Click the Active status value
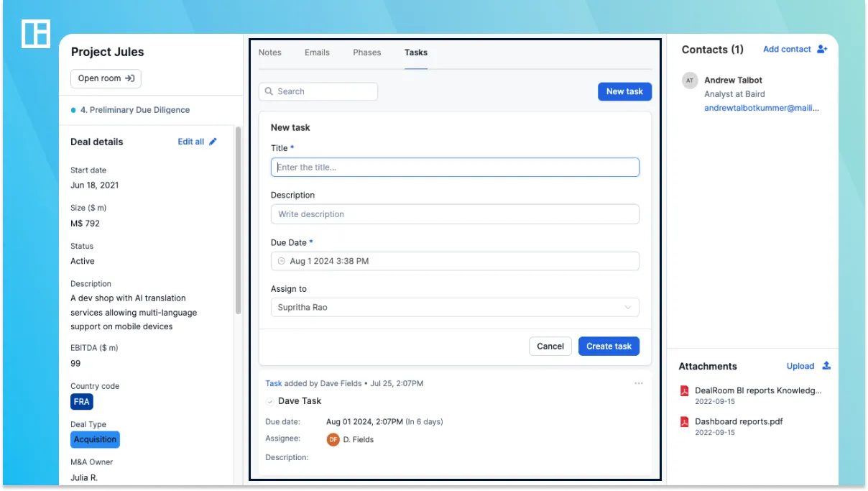868x491 pixels. (83, 261)
